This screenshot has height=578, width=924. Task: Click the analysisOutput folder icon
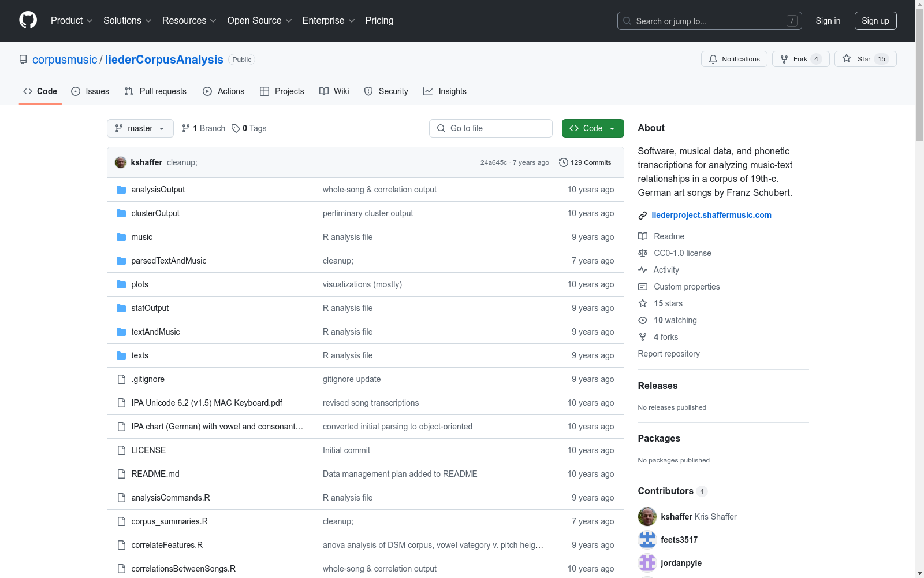pos(121,190)
